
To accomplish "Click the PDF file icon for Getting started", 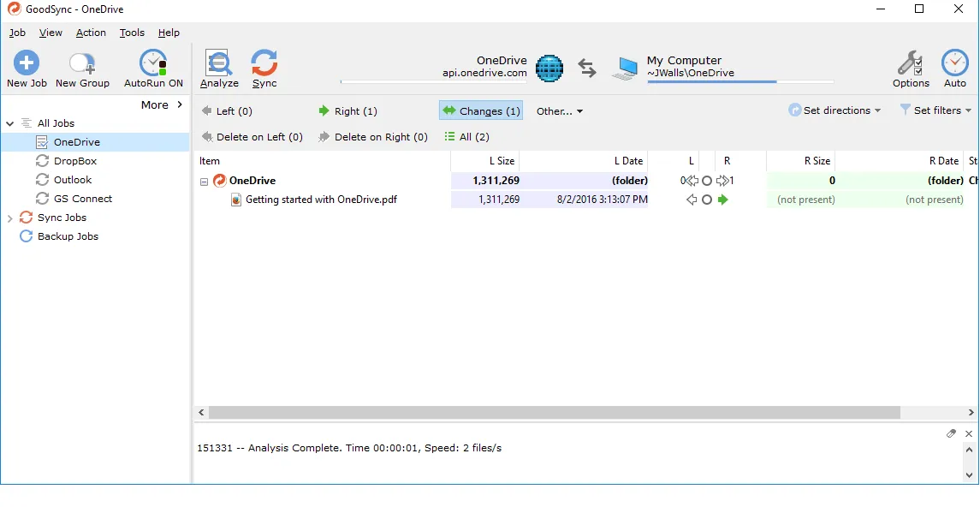I will pyautogui.click(x=235, y=200).
